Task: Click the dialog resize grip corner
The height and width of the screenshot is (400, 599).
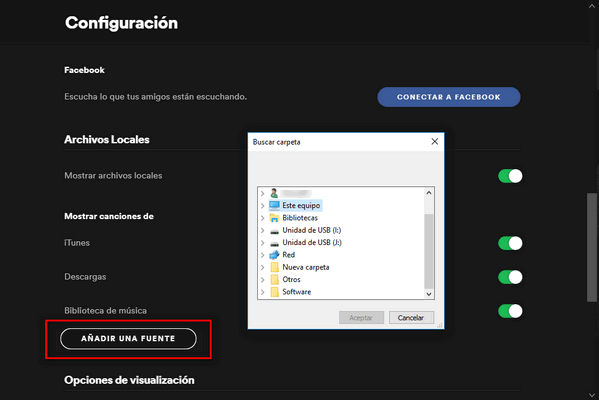Action: point(440,325)
